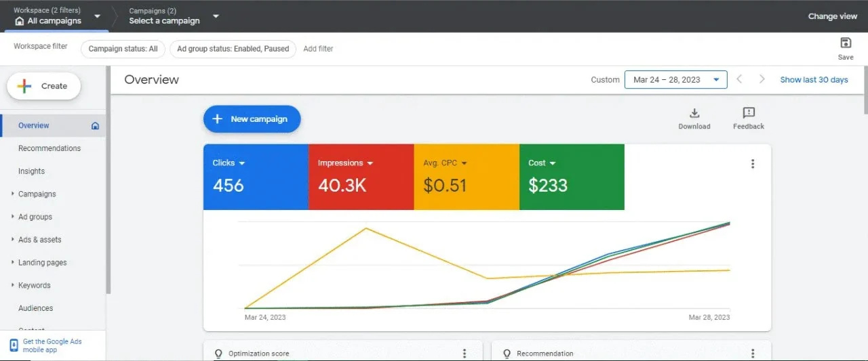Click the Google Ads mobile app icon

[x=14, y=345]
